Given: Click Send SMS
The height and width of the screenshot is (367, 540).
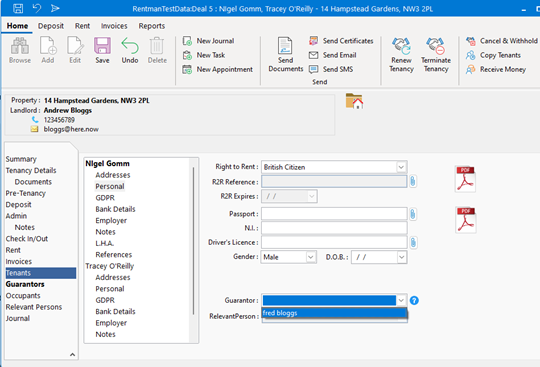Looking at the screenshot, I should tap(331, 69).
